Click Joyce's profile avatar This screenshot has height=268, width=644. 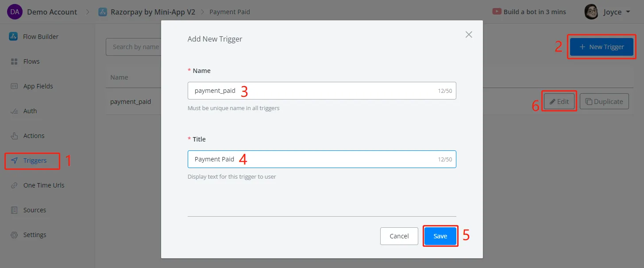click(x=591, y=12)
